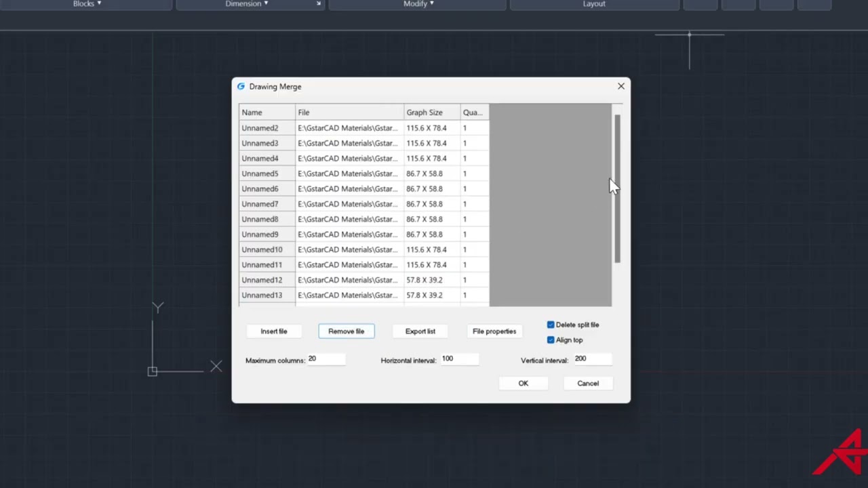
Task: Select the Unnamed11 row
Action: click(364, 265)
